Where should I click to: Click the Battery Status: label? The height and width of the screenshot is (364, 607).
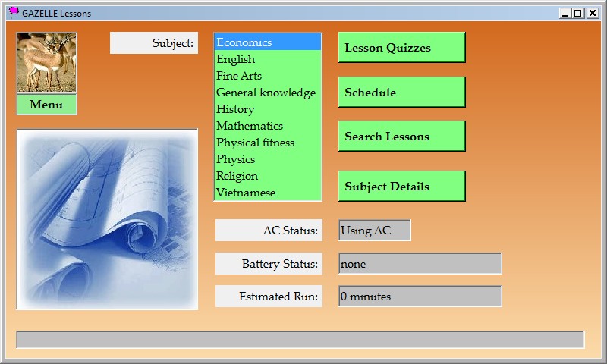pyautogui.click(x=269, y=264)
